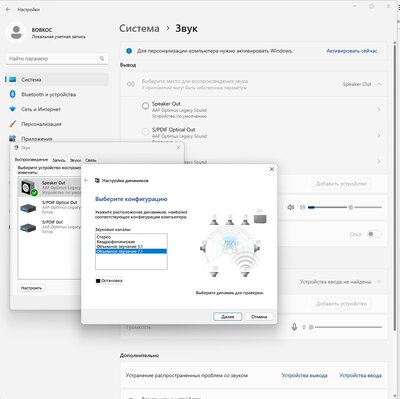400x399 pixels.
Task: Collapse the Speaker Out output dropdown
Action: [379, 84]
